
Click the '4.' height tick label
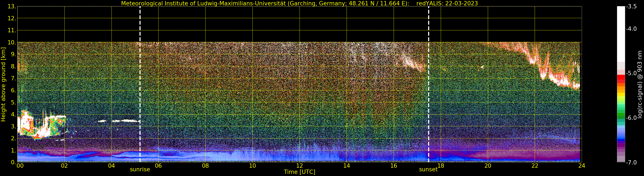13,114
